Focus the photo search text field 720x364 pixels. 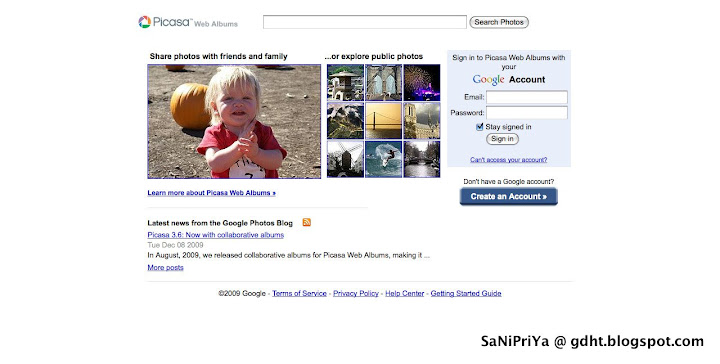[x=365, y=22]
